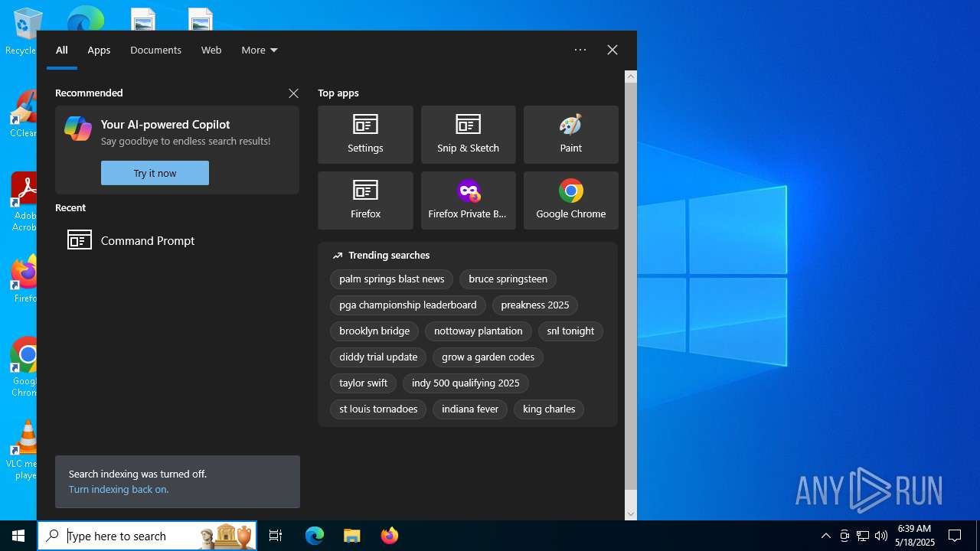
Task: Click search highlights image in search box
Action: (227, 536)
